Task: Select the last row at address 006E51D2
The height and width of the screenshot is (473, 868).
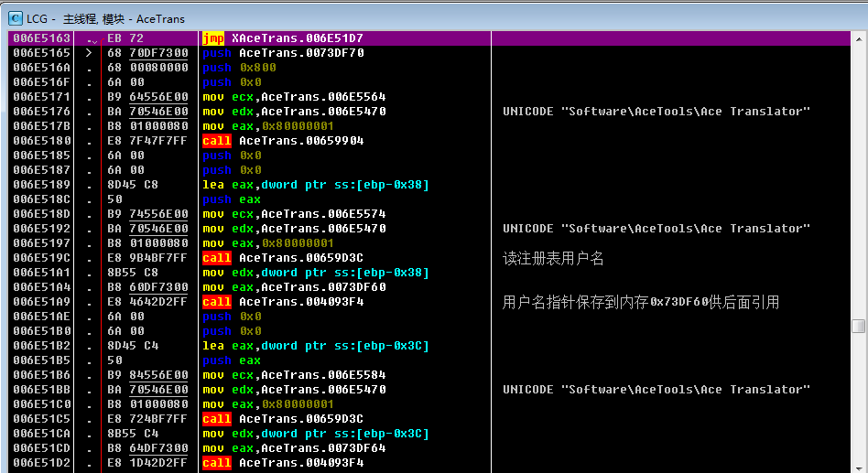Action: (41, 463)
